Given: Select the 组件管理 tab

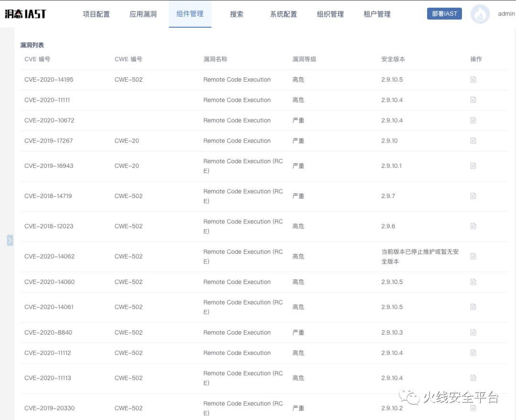Looking at the screenshot, I should click(x=190, y=14).
